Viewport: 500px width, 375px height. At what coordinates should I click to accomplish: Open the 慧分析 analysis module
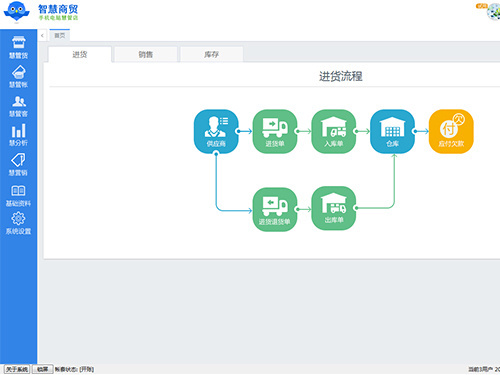(x=18, y=135)
